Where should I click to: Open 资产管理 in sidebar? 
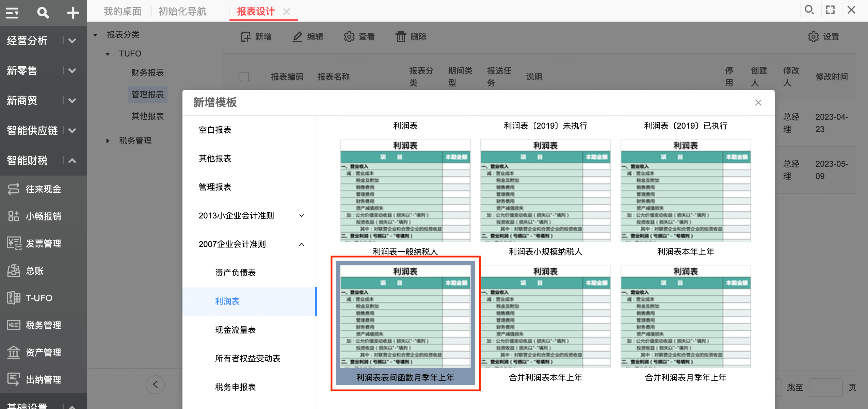(44, 352)
